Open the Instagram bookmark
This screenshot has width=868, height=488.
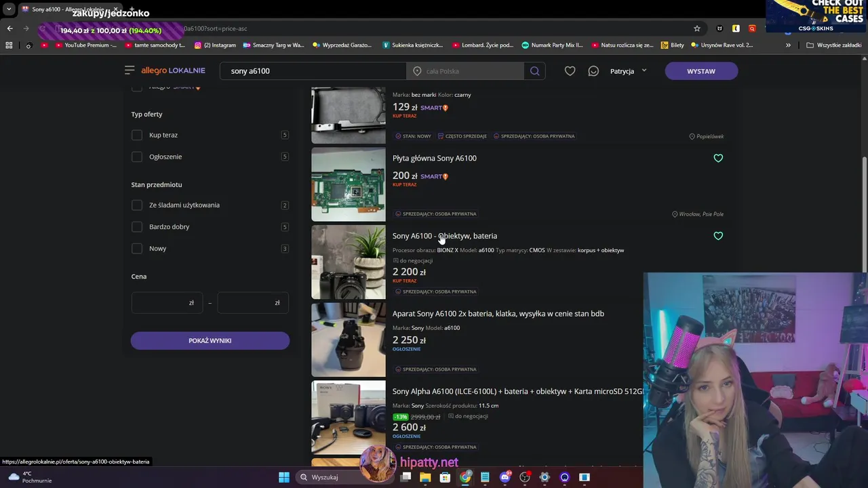[x=215, y=45]
